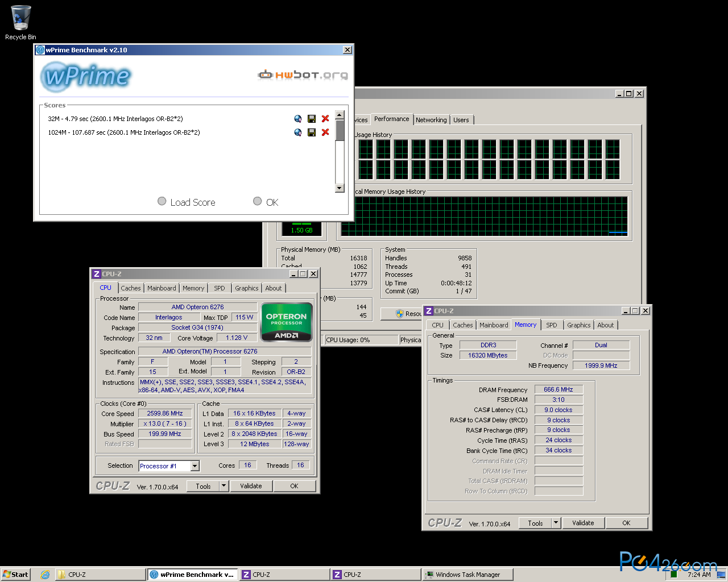Image resolution: width=728 pixels, height=582 pixels.
Task: Click the system tray icon near clock
Action: pyautogui.click(x=674, y=575)
